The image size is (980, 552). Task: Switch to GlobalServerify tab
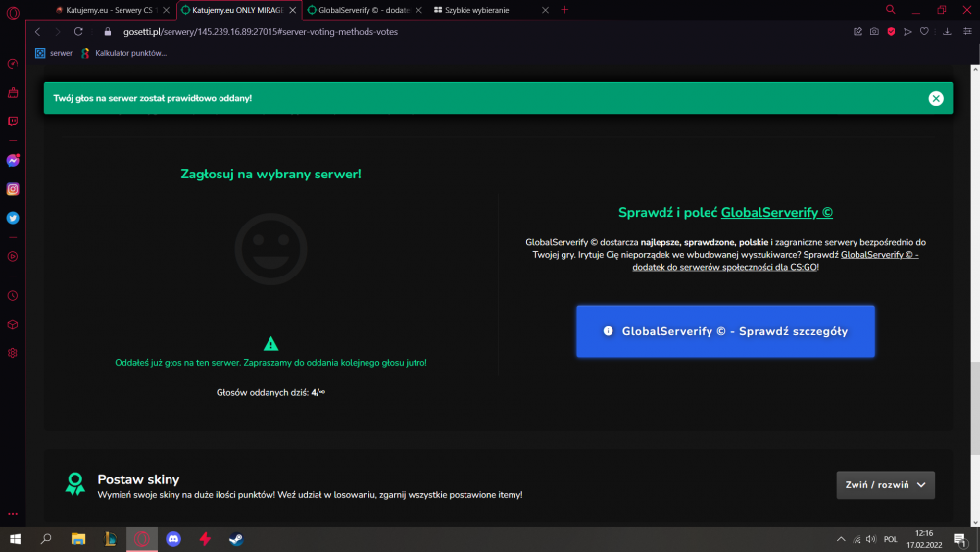pyautogui.click(x=364, y=10)
